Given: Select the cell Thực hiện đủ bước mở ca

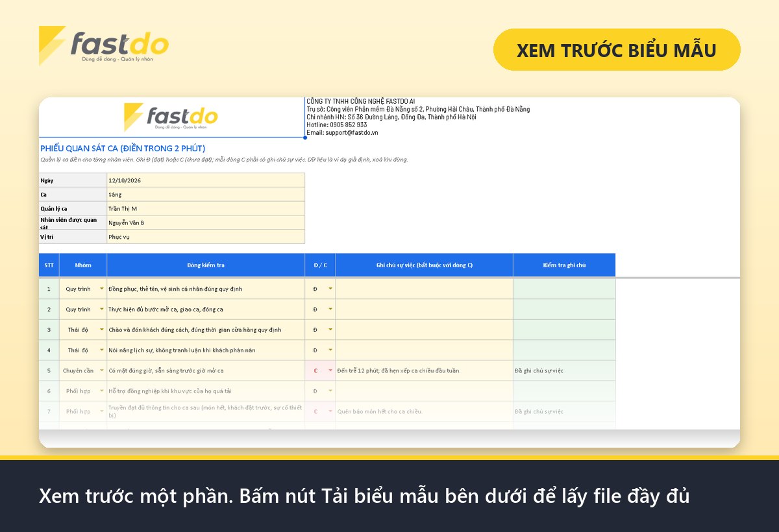Looking at the screenshot, I should pyautogui.click(x=206, y=309).
